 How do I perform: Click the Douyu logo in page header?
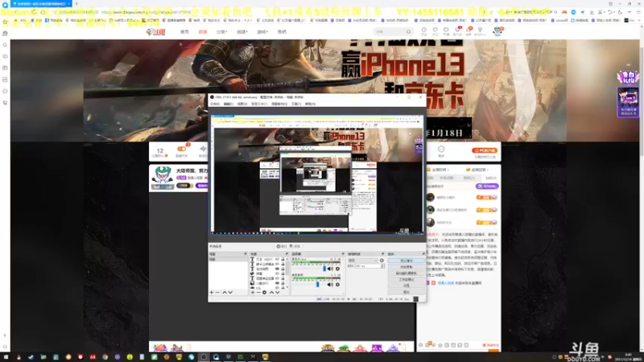(155, 31)
